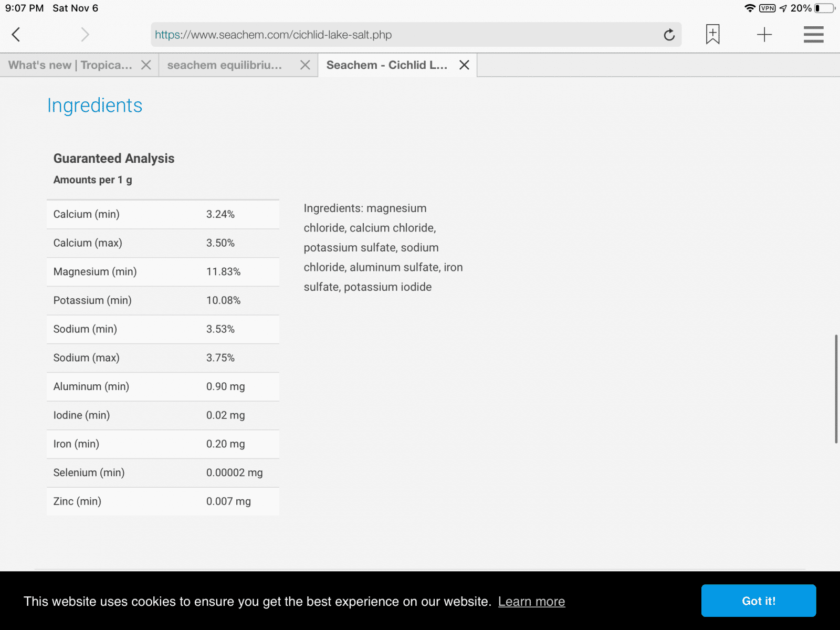Reload the page with the refresh icon

coord(669,35)
